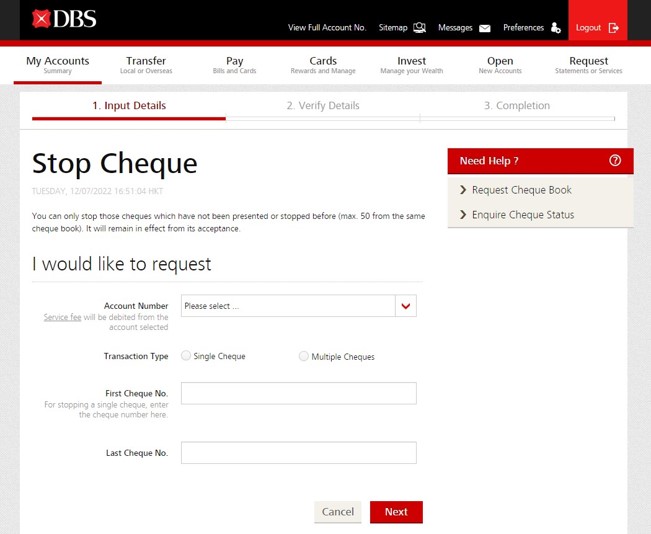Click the Logout exit icon

click(614, 28)
